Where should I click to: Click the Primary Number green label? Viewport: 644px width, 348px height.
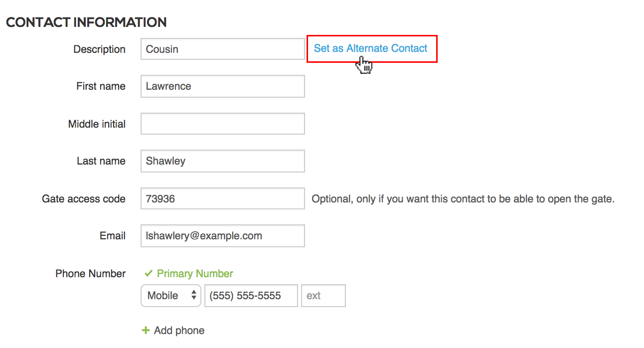pyautogui.click(x=195, y=274)
